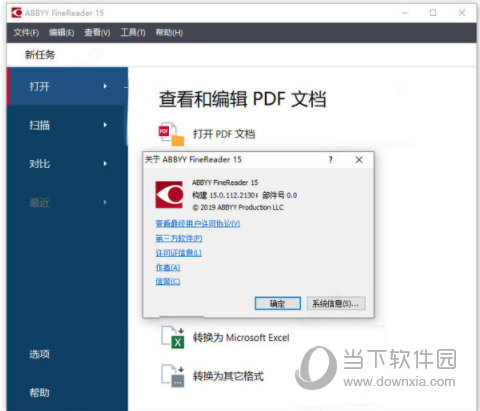Click the build number 15.0.112.2130 text
The width and height of the screenshot is (480, 411).
[233, 195]
